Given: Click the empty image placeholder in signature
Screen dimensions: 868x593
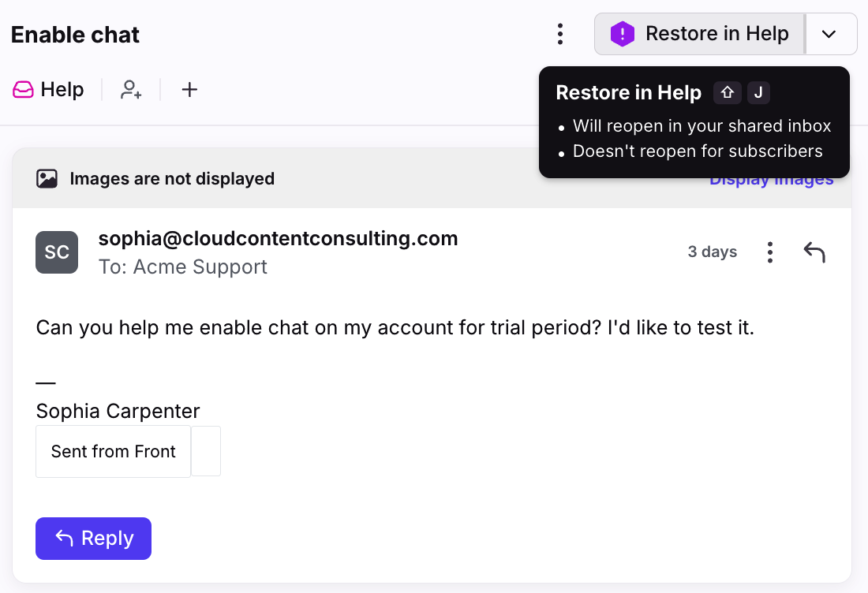Looking at the screenshot, I should pos(206,451).
